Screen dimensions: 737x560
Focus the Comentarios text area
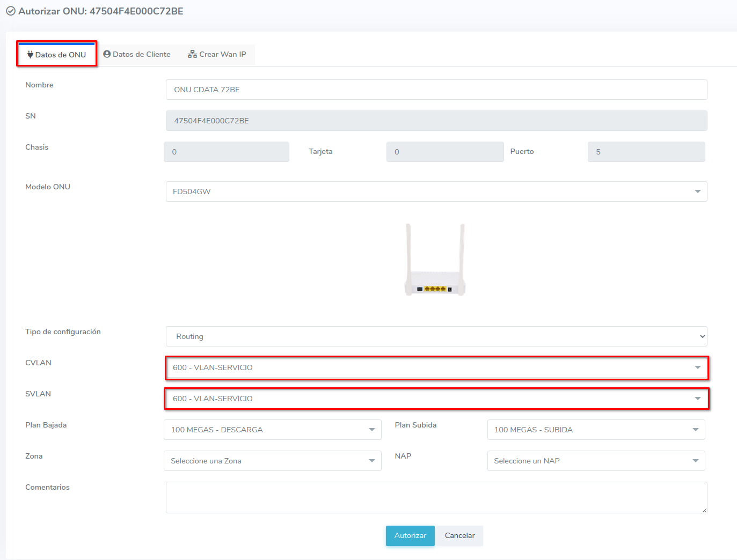click(436, 497)
